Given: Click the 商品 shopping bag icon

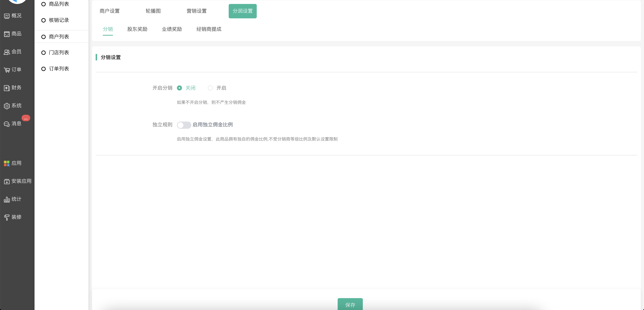Looking at the screenshot, I should (7, 34).
